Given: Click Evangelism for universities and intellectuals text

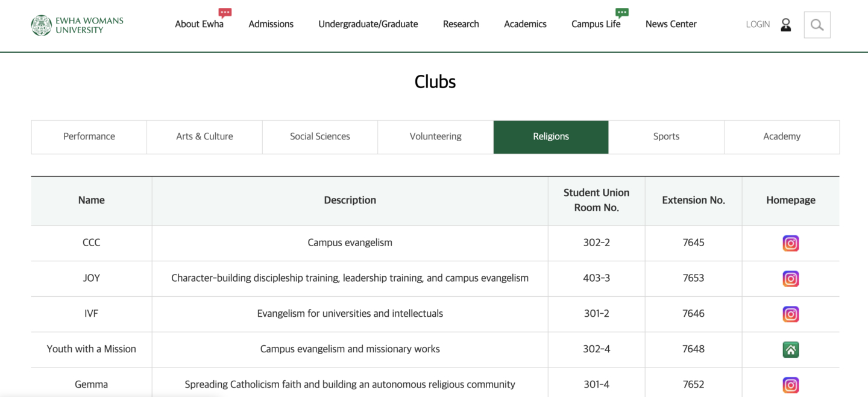Looking at the screenshot, I should 350,314.
